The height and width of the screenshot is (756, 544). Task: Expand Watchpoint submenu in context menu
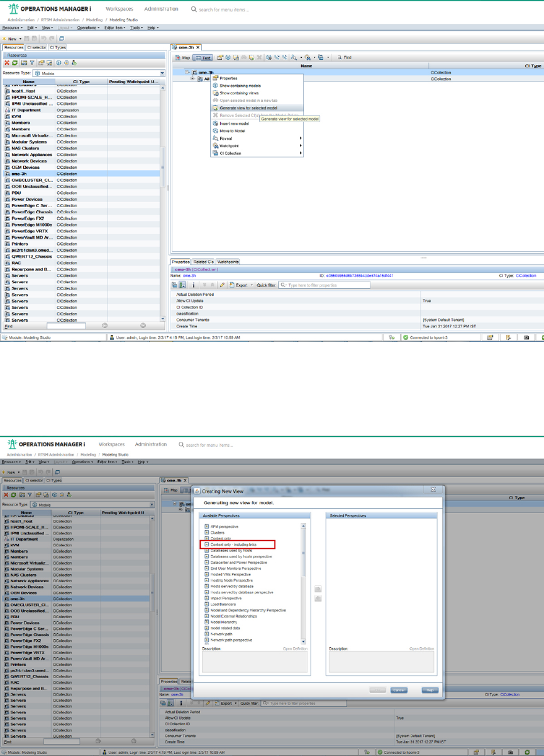coord(257,146)
